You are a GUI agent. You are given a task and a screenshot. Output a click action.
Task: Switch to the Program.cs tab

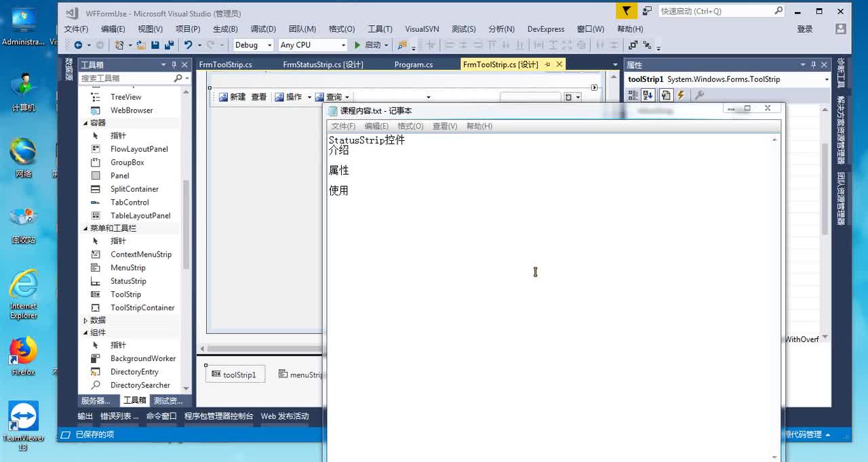414,65
